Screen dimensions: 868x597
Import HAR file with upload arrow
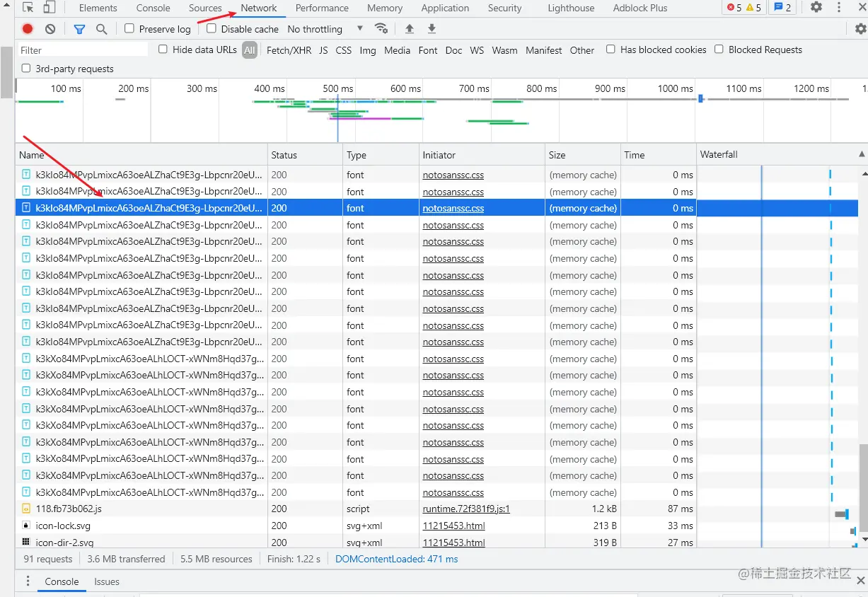[x=410, y=29]
